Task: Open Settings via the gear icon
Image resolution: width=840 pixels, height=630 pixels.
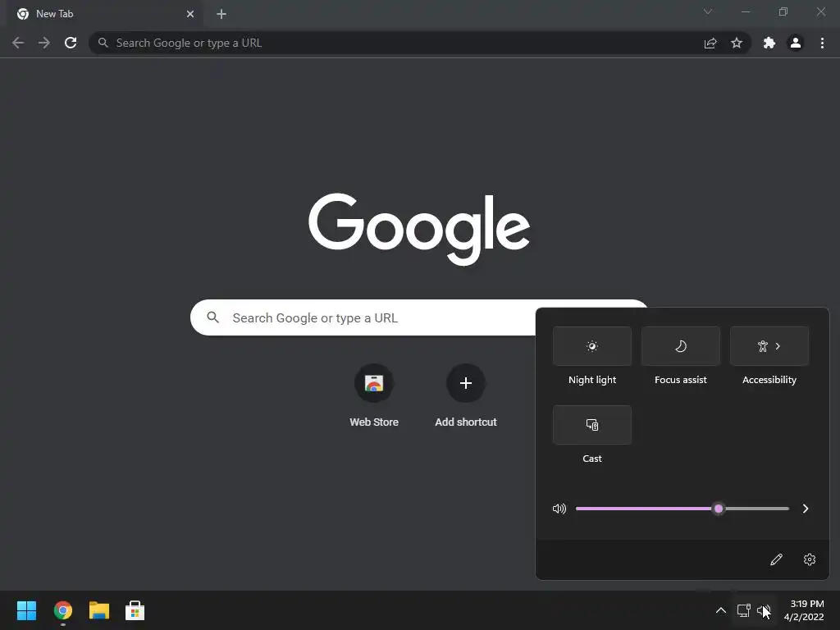Action: coord(810,559)
